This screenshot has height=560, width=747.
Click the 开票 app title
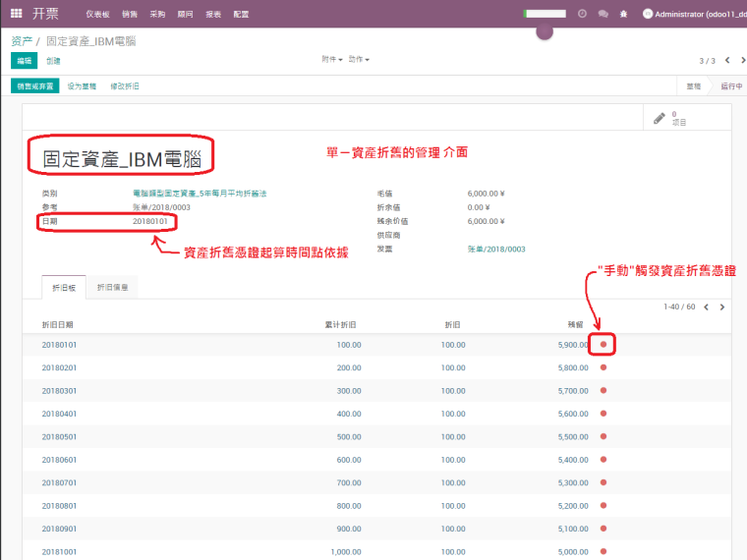[45, 14]
